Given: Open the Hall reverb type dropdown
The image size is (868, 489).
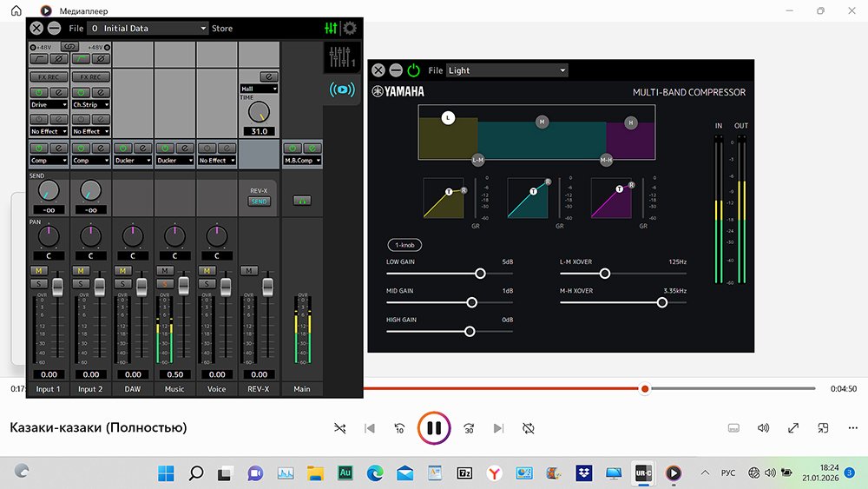Looking at the screenshot, I should pyautogui.click(x=259, y=89).
